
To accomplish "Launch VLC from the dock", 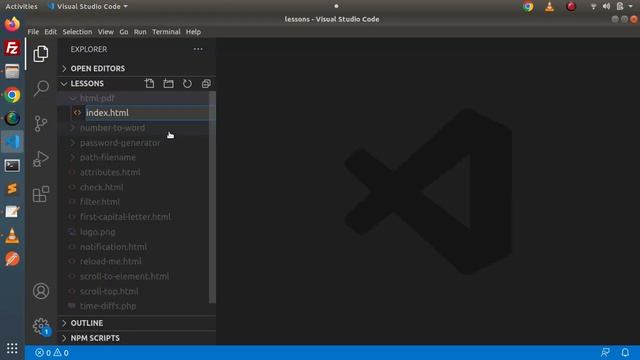I will [12, 236].
